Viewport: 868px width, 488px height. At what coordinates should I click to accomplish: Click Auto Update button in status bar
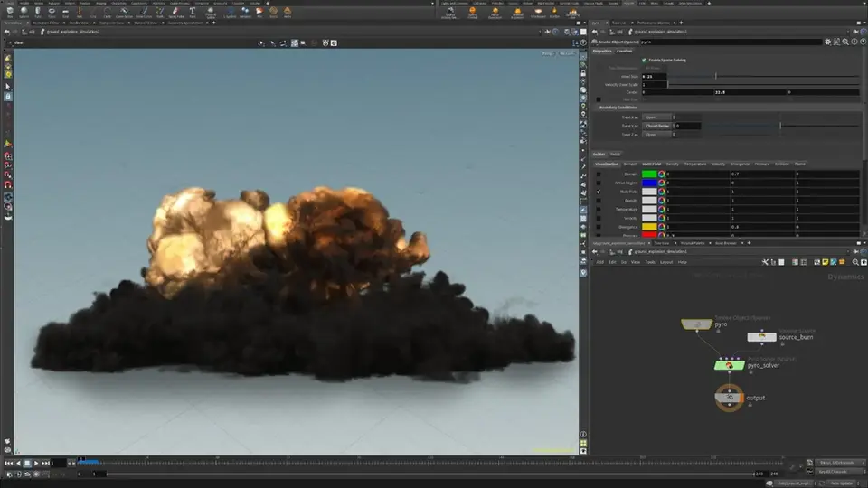click(x=841, y=483)
